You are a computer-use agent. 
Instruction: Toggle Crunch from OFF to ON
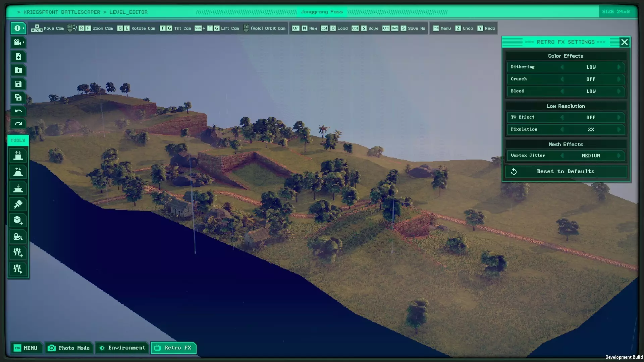coord(620,79)
